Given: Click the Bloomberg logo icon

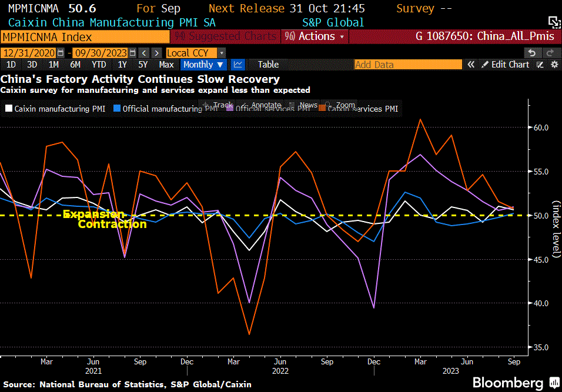Looking at the screenshot, I should click(555, 382).
